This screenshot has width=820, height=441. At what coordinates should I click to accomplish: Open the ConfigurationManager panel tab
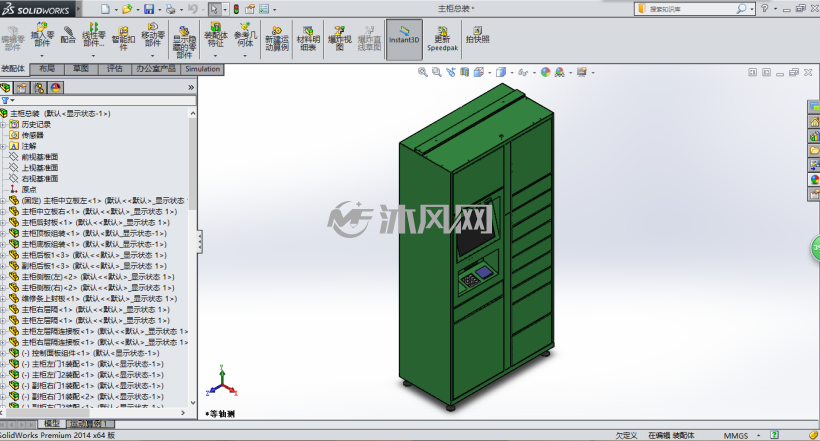tap(39, 88)
